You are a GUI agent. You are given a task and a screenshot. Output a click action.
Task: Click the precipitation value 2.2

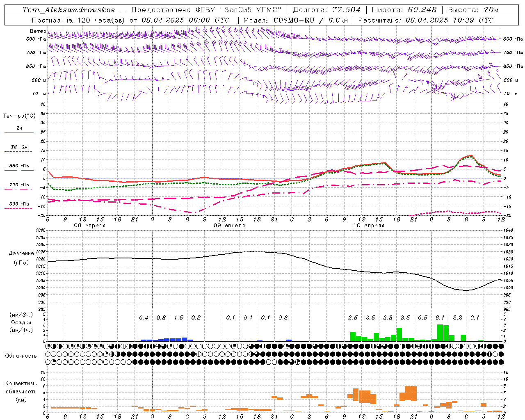(x=457, y=317)
